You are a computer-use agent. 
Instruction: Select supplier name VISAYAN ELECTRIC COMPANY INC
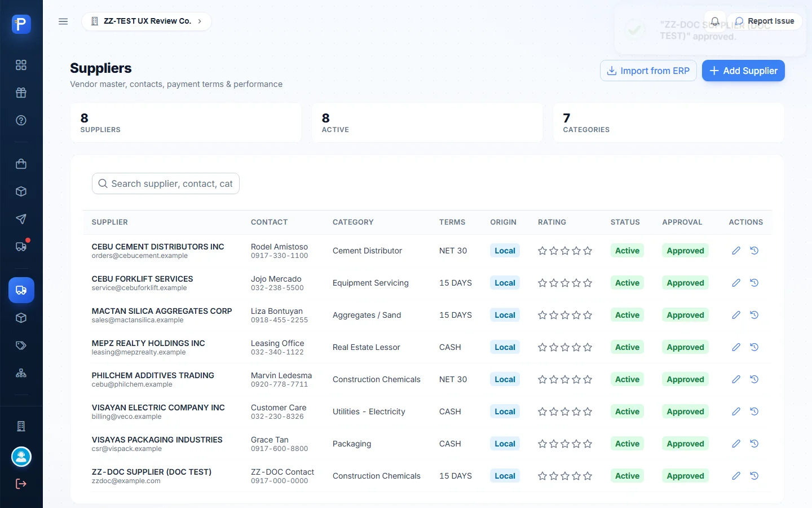click(x=158, y=408)
